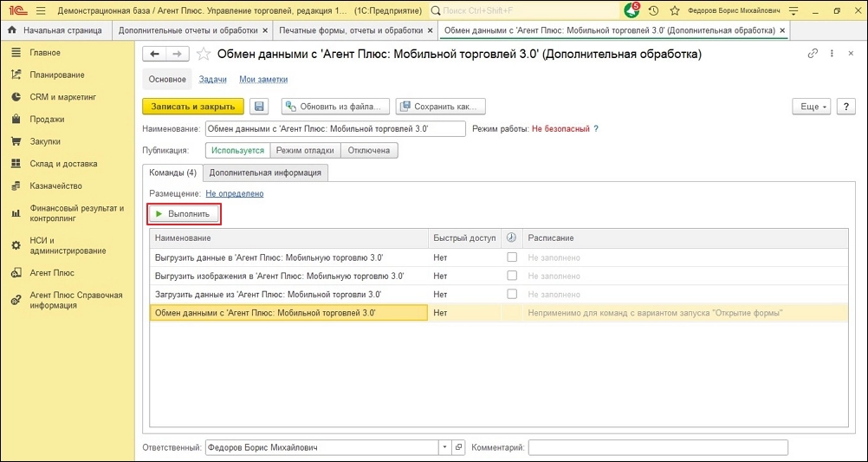868x462 pixels.
Task: Open favorites star icon in title bar
Action: click(x=674, y=10)
